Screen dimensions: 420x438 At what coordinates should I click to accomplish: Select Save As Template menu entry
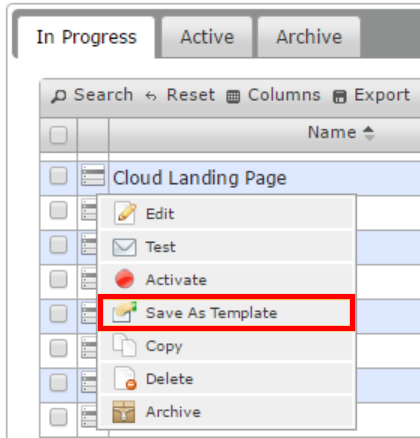227,313
